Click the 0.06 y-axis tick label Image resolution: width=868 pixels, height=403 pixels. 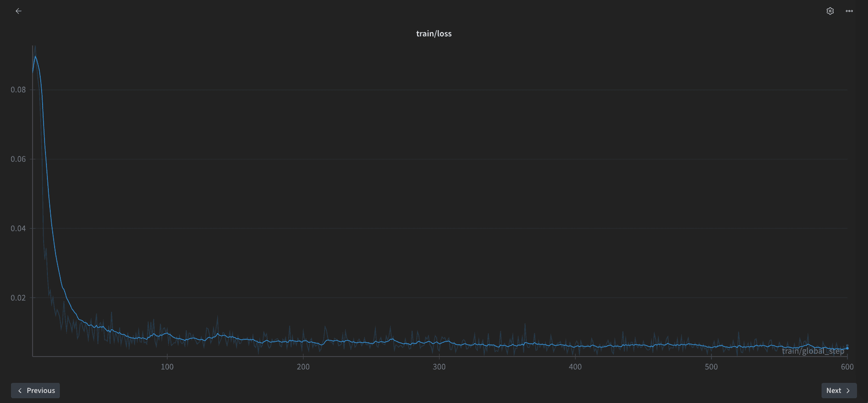(x=18, y=159)
